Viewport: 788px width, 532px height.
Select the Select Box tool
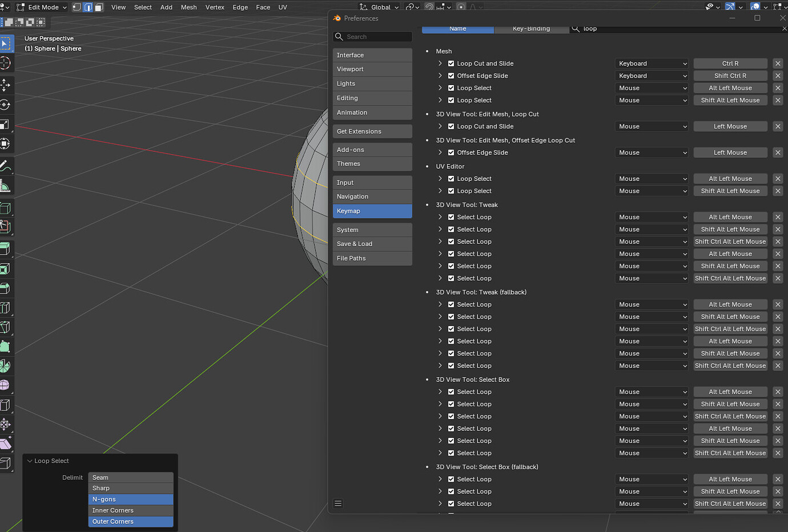pyautogui.click(x=6, y=43)
